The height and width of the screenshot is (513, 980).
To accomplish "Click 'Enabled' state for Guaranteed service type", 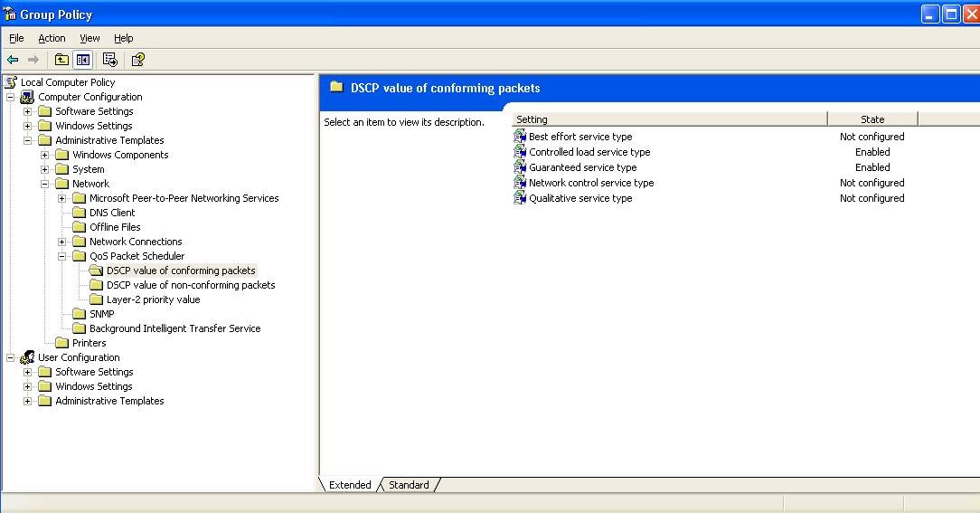I will [x=872, y=167].
